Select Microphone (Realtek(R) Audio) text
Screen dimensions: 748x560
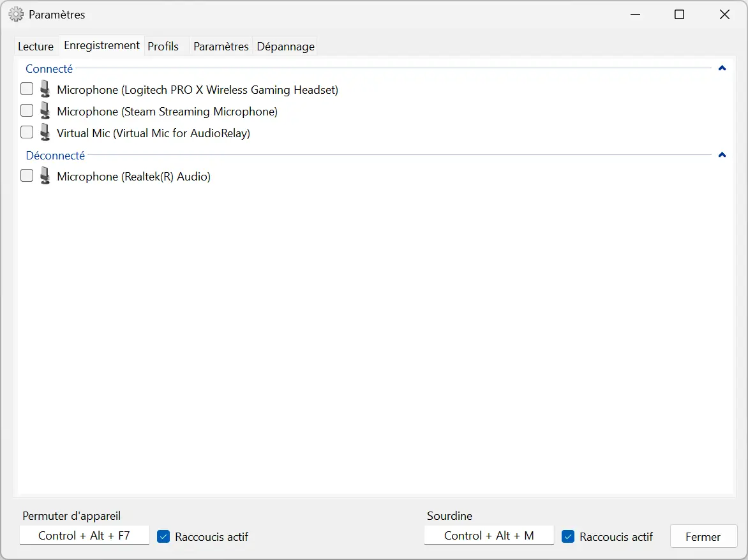133,176
